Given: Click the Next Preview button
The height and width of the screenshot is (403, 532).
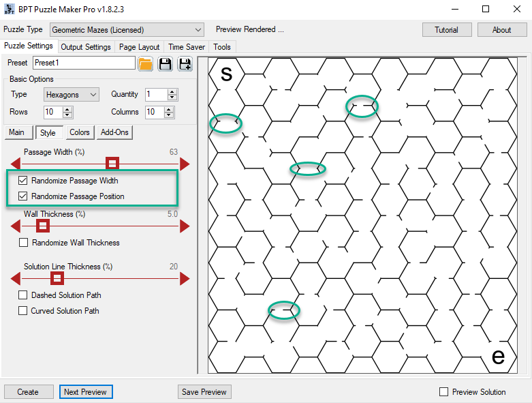Looking at the screenshot, I should pyautogui.click(x=86, y=392).
